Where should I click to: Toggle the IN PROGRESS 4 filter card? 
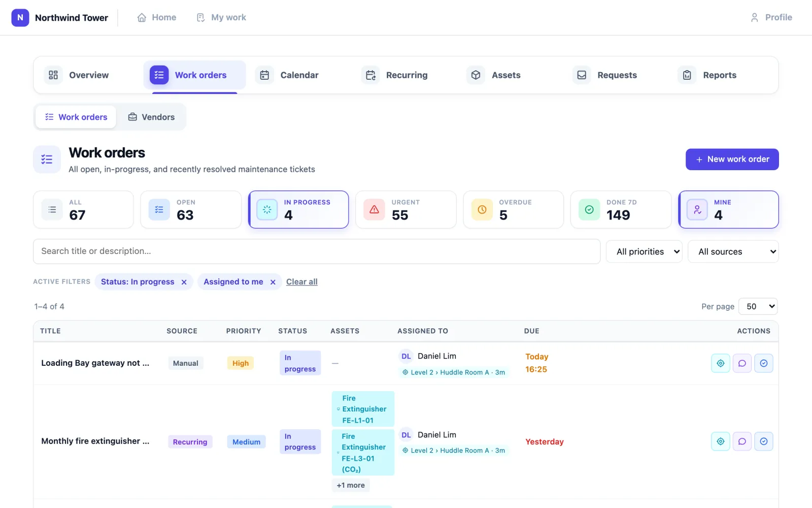[x=298, y=209]
